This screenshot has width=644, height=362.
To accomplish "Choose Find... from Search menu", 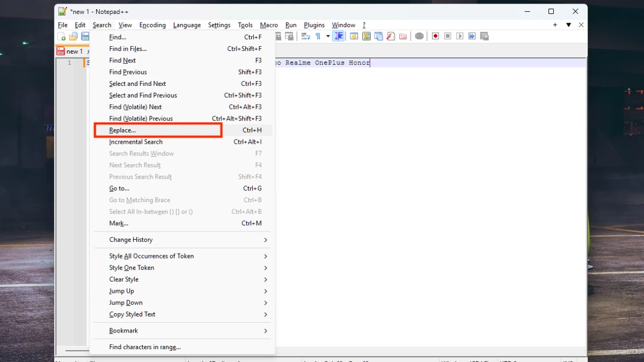I will (182, 37).
